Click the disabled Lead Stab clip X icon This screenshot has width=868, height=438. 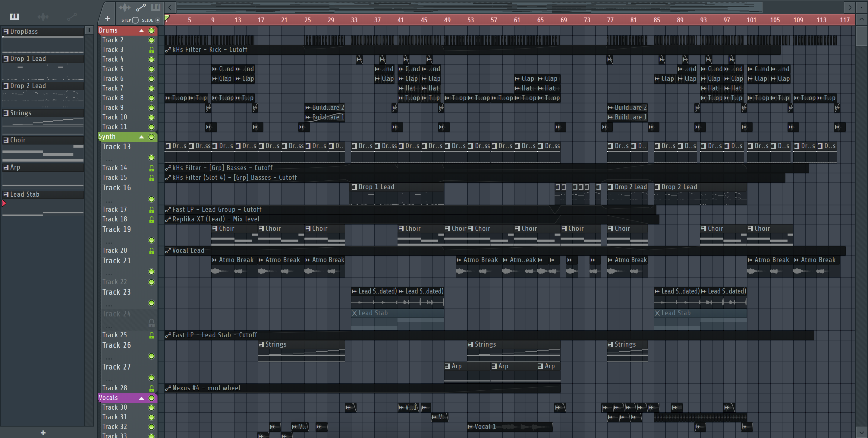(354, 313)
